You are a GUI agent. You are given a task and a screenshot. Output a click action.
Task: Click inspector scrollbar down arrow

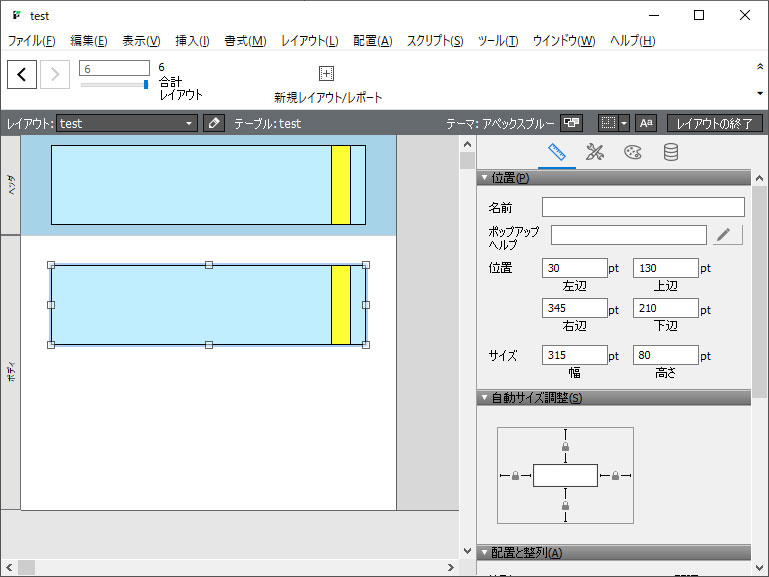pyautogui.click(x=760, y=568)
